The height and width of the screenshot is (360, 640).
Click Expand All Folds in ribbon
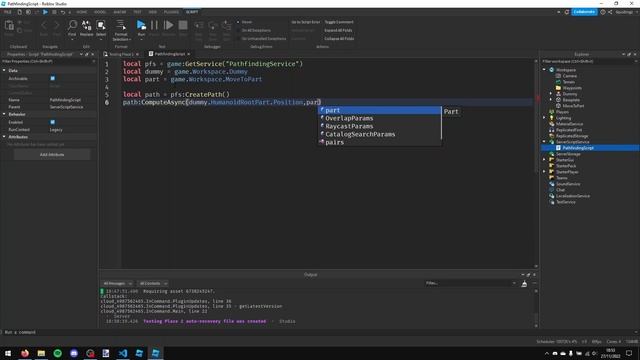(x=338, y=30)
